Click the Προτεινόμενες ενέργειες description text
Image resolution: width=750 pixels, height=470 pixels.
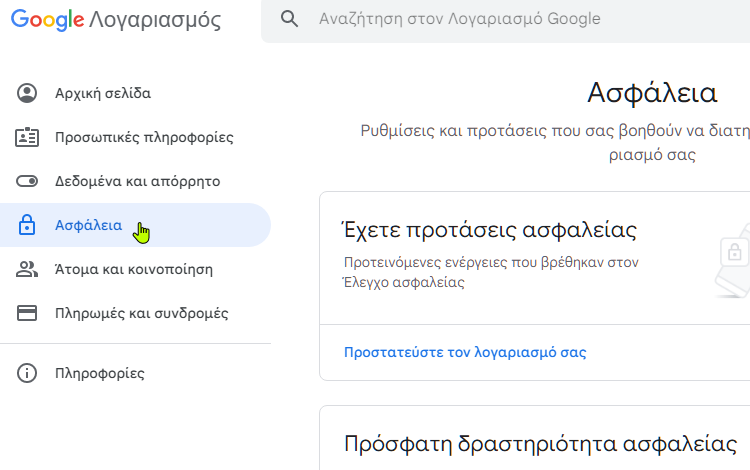(491, 272)
